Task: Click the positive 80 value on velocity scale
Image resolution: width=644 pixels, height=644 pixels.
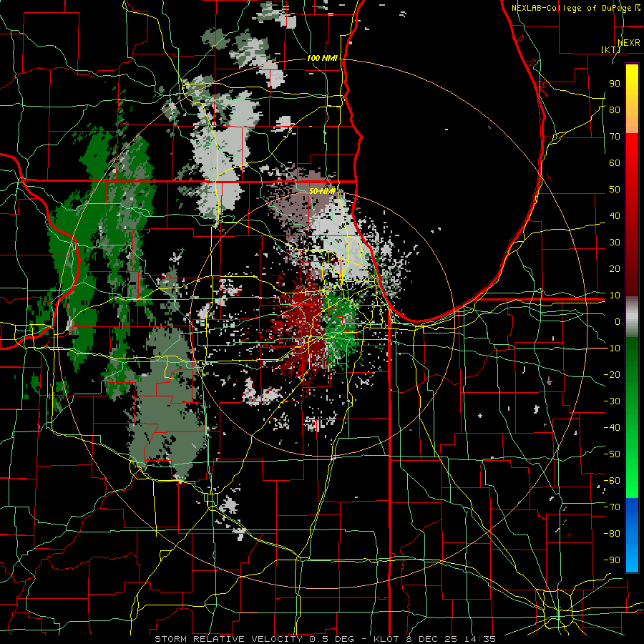Action: click(x=615, y=109)
